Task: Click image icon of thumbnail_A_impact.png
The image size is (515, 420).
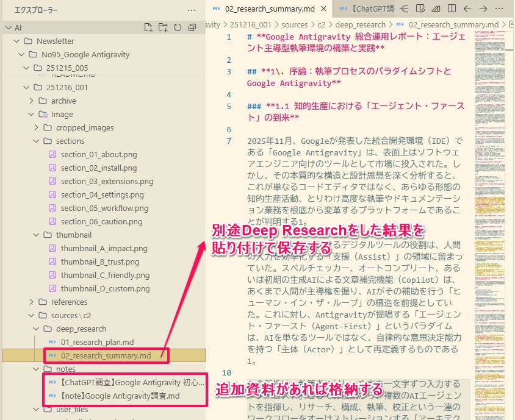Action: pos(52,248)
